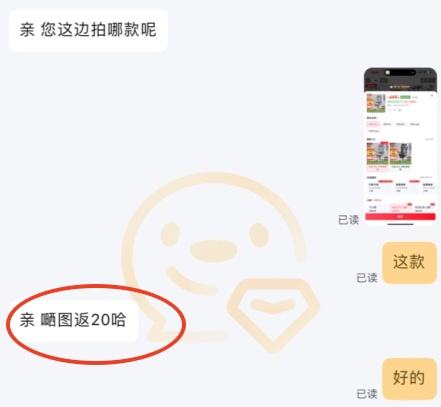
Task: Open the message "亲 您这边拍哪款呢"
Action: click(x=88, y=30)
